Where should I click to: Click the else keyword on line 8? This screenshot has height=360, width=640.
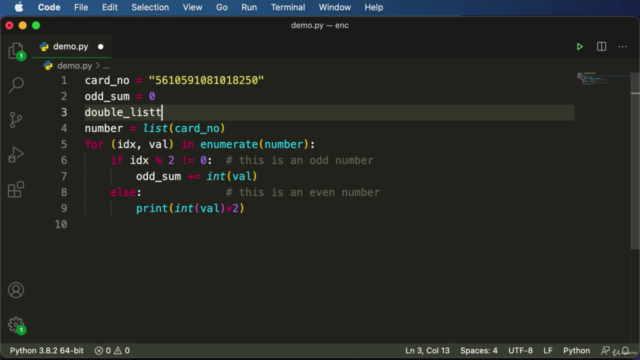click(123, 193)
